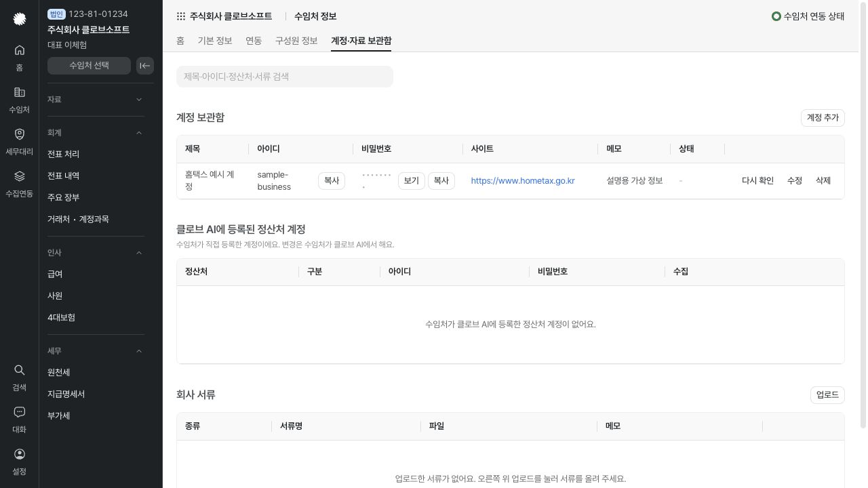Viewport: 868px width, 488px height.
Task: Expand the 자료 section
Action: 96,100
